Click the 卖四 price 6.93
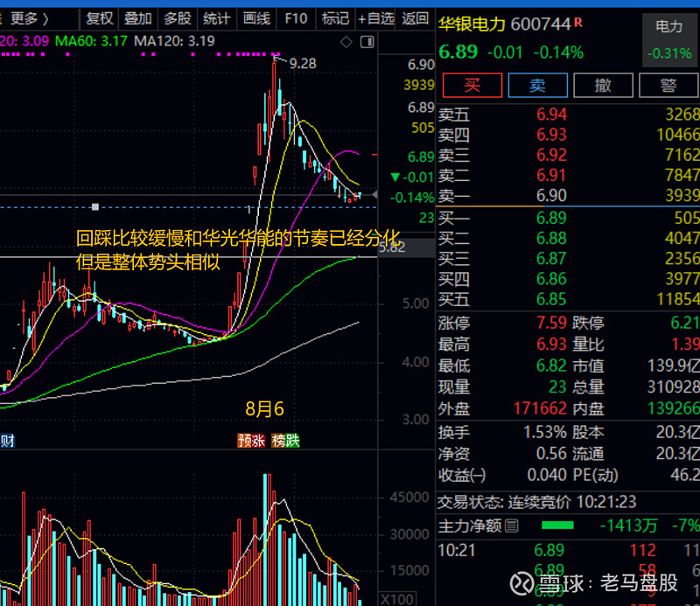Viewport: 700px width, 606px height. point(551,135)
